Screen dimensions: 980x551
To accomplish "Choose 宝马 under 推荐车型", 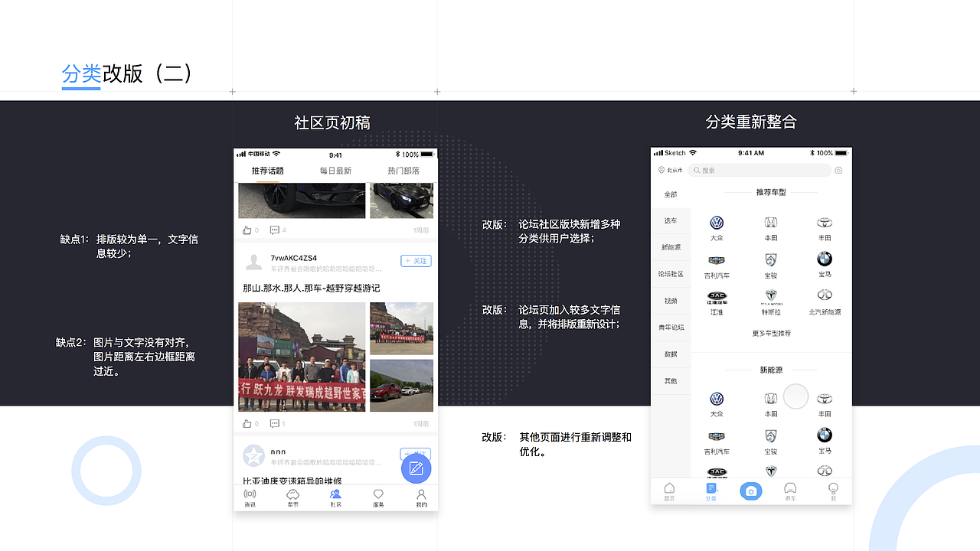I will tap(825, 265).
